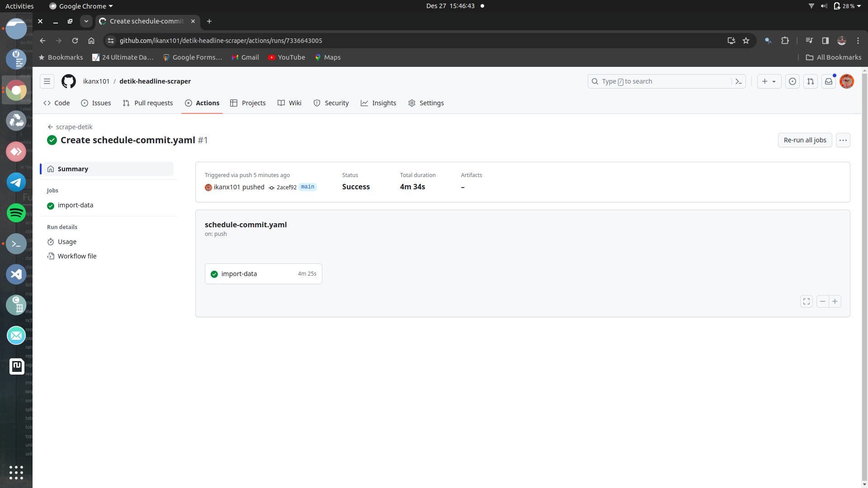Open the notifications inbox icon

pos(828,81)
